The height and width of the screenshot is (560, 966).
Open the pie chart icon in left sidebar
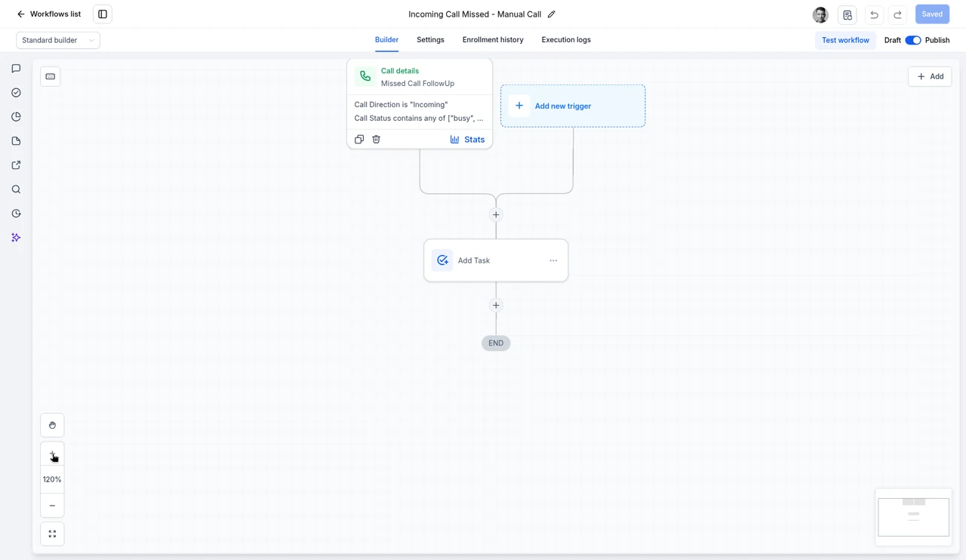(16, 117)
